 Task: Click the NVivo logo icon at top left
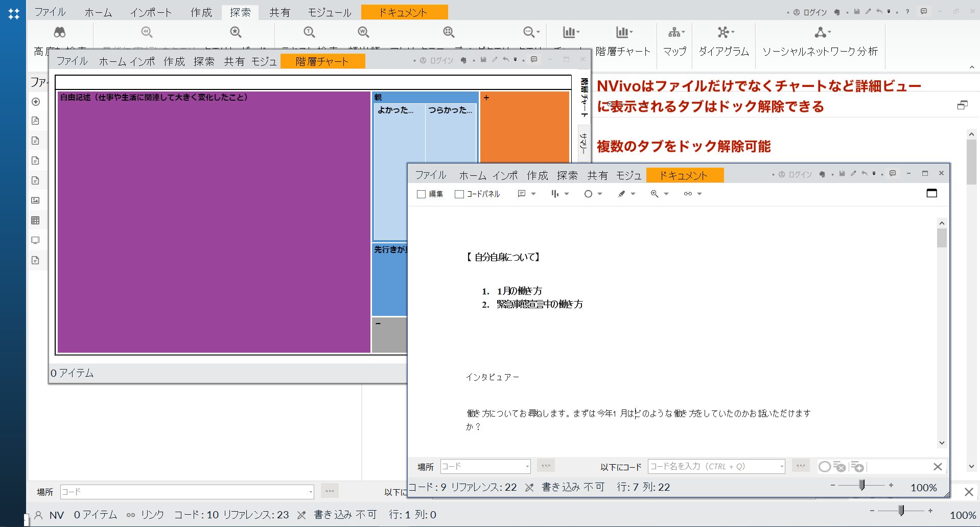[14, 14]
